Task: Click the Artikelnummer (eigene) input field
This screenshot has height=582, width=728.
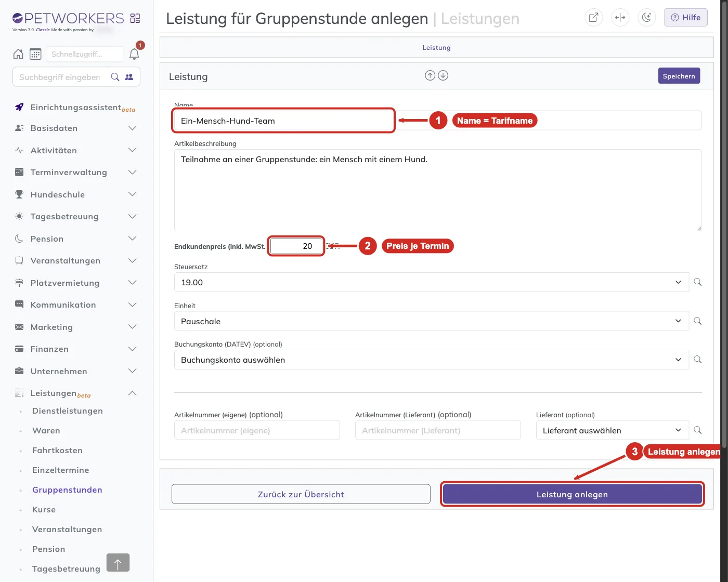Action: (257, 430)
